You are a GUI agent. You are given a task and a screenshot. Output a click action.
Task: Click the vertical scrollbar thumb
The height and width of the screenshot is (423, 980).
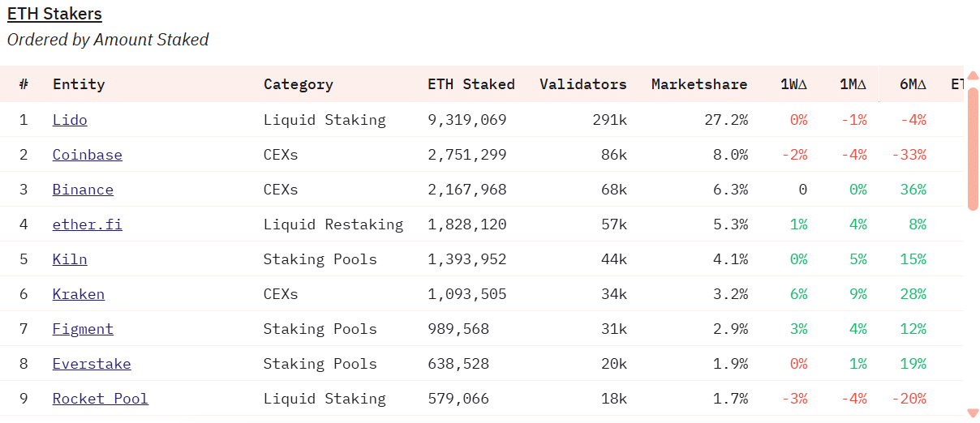click(x=973, y=146)
